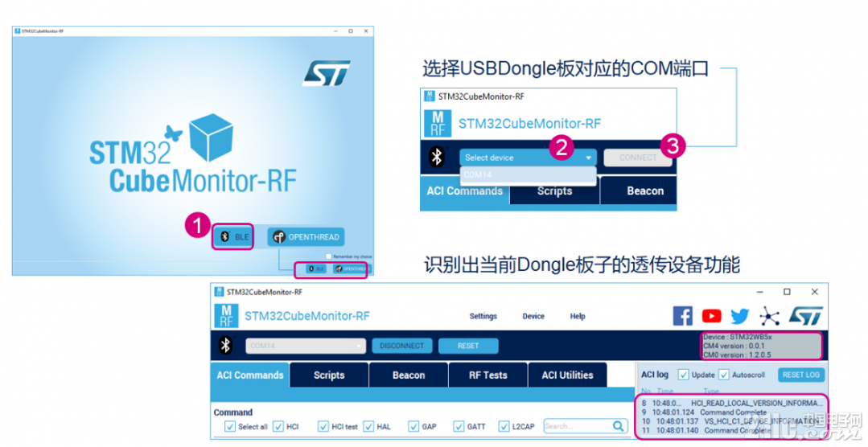Switch to Beacon tab in the connected window
The image size is (868, 447).
click(409, 375)
